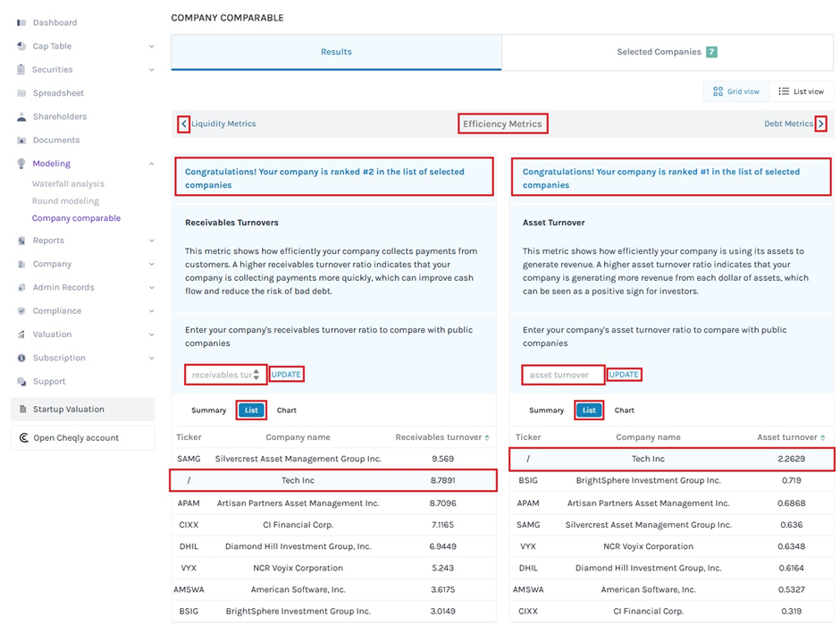Click the Support icon in sidebar
Screen dimensions: 840x626
click(21, 382)
